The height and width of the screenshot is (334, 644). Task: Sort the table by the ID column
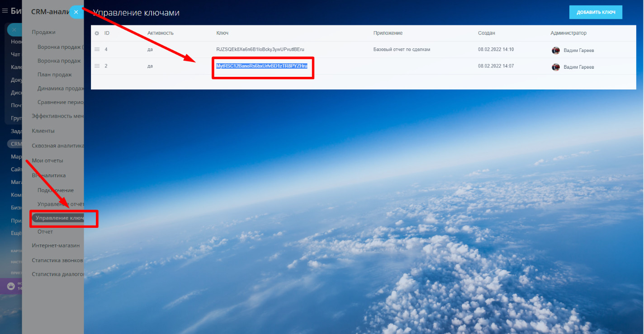coord(107,33)
